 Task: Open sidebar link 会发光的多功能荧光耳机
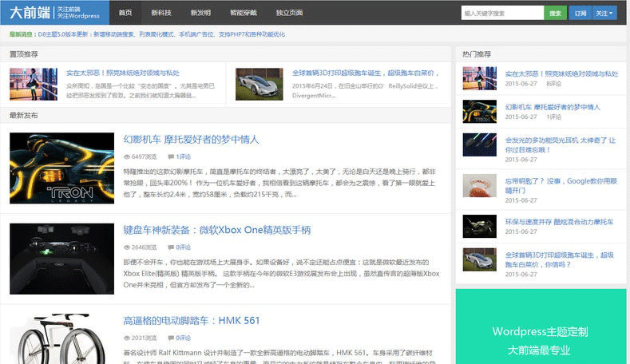(x=560, y=145)
